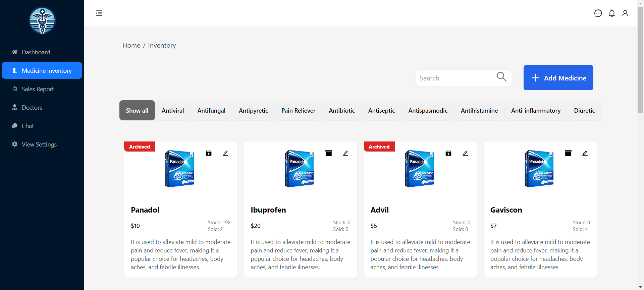Open Sales Report in sidebar
The height and width of the screenshot is (290, 644).
tap(42, 89)
